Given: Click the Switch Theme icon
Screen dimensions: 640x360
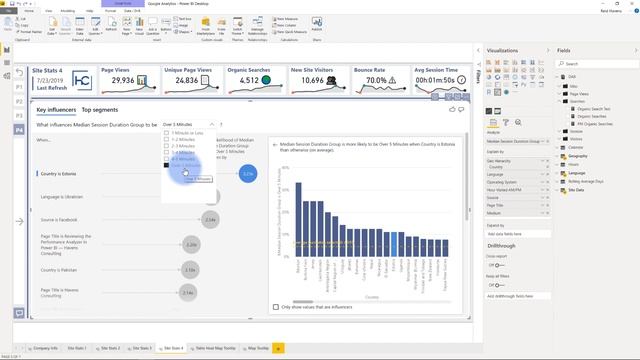Looking at the screenshot, I should pos(238,26).
